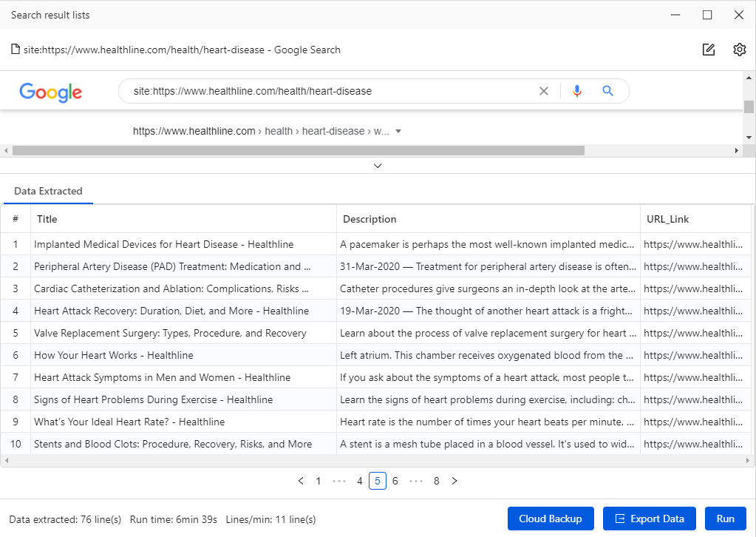Click the ellipsis after page 1
This screenshot has width=756, height=537.
(x=339, y=481)
